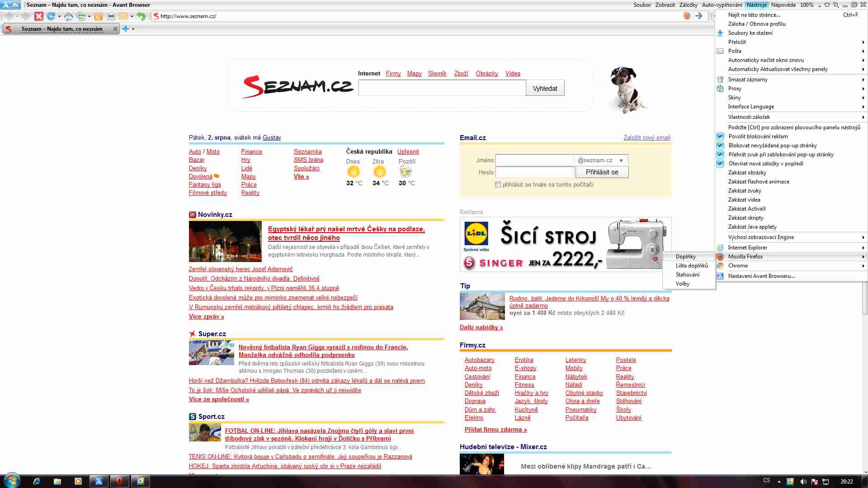Open the Novinky.cz news article thumbnail
This screenshot has width=868, height=488.
(225, 241)
